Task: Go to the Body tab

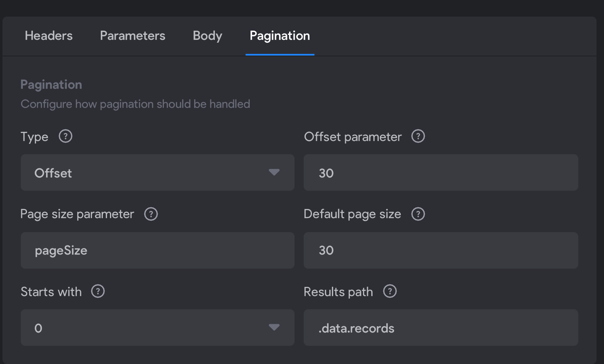Action: (207, 36)
